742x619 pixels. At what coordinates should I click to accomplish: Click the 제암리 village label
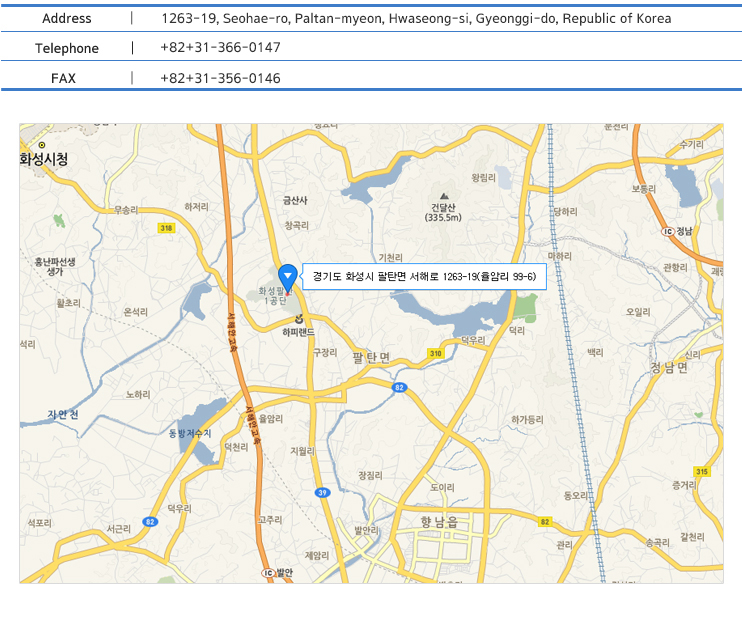[317, 556]
